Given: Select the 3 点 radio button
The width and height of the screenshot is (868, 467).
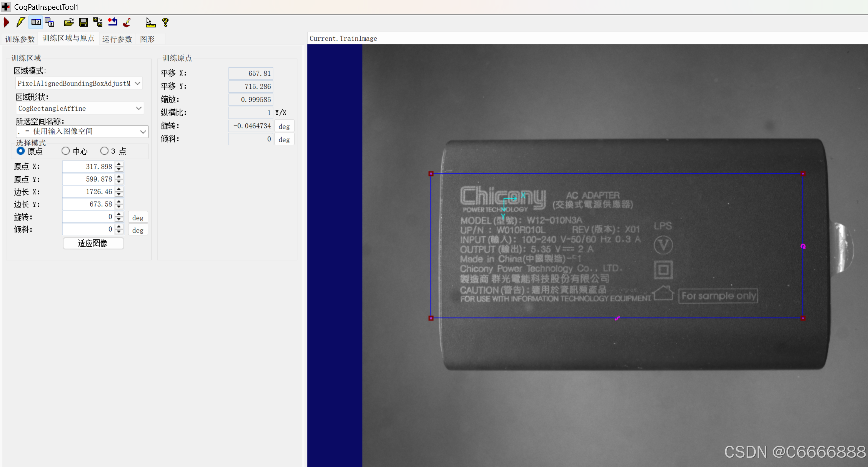Looking at the screenshot, I should click(x=104, y=151).
